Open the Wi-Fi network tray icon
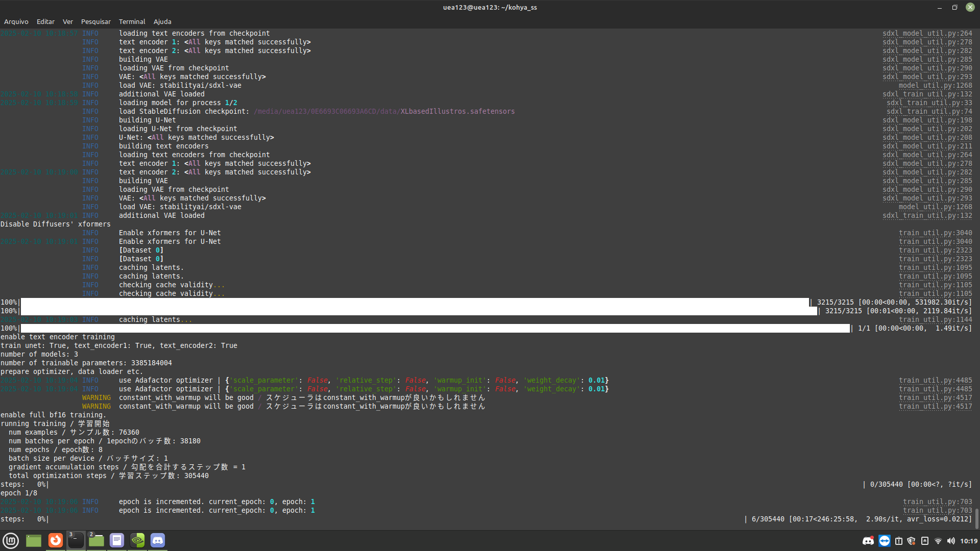The image size is (980, 551). (938, 541)
